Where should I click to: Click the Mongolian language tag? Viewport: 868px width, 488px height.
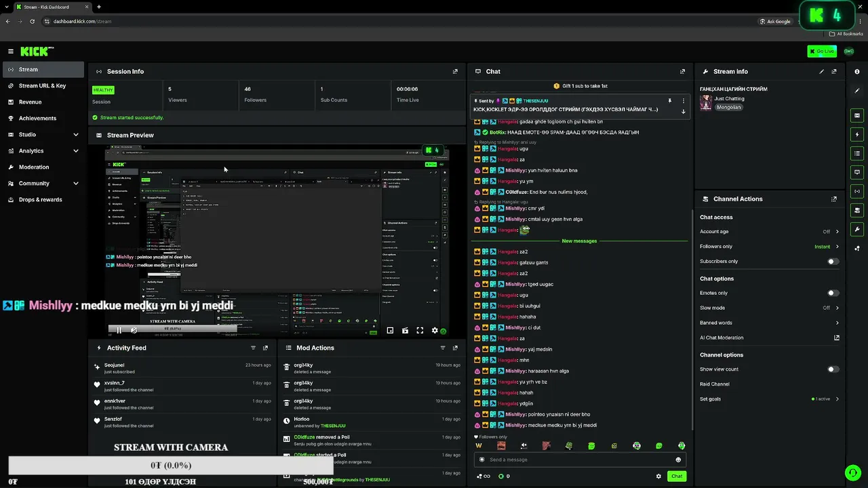pyautogui.click(x=729, y=107)
